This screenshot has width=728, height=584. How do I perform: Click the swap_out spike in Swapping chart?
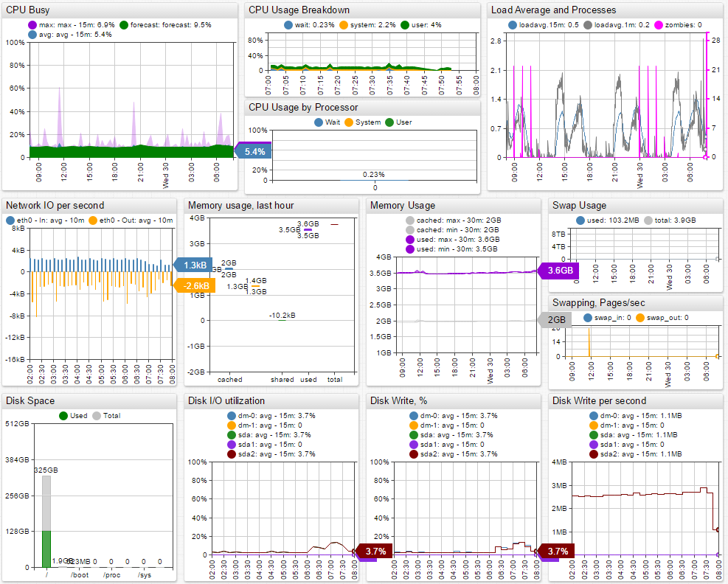[x=589, y=343]
